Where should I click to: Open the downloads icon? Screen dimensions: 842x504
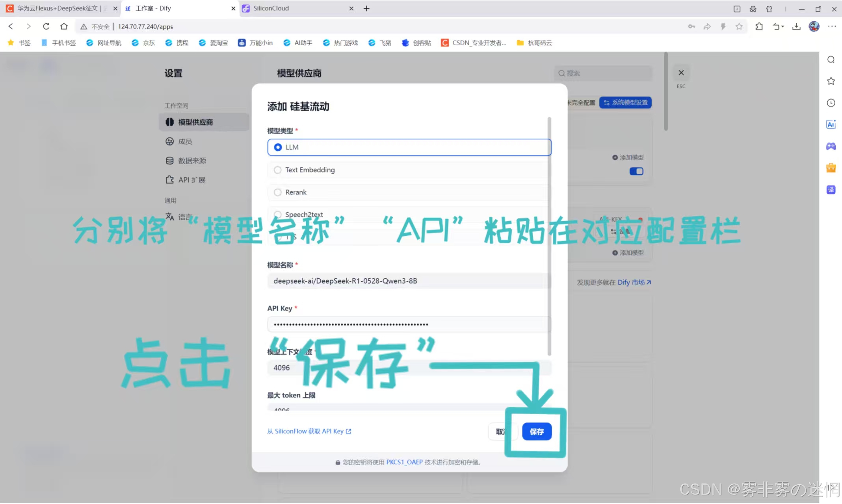click(x=796, y=26)
